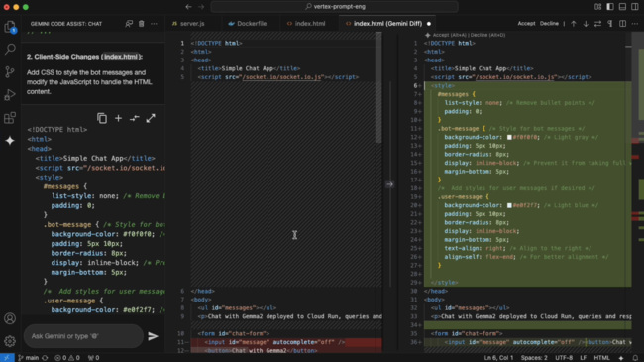Viewport: 644px width, 362px height.
Task: Go to next change arrow
Action: 586,24
